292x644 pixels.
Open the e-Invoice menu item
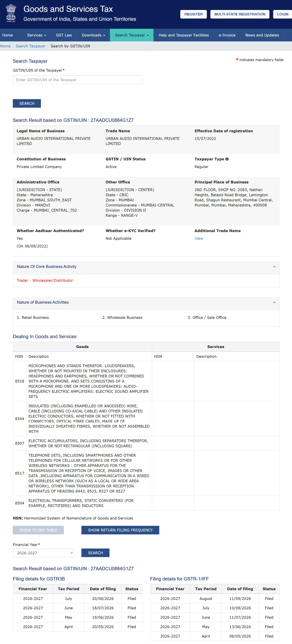(x=227, y=35)
